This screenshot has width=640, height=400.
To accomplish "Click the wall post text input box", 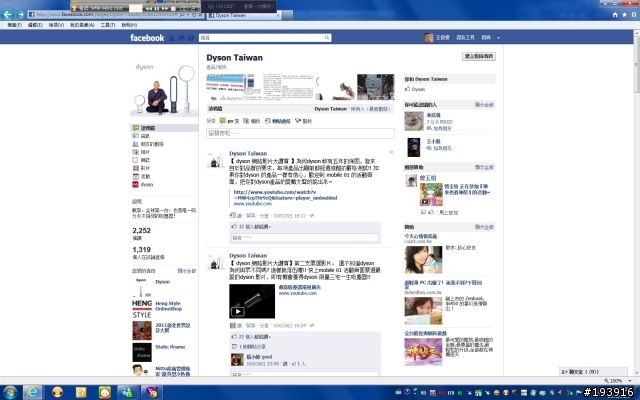I will pos(300,133).
